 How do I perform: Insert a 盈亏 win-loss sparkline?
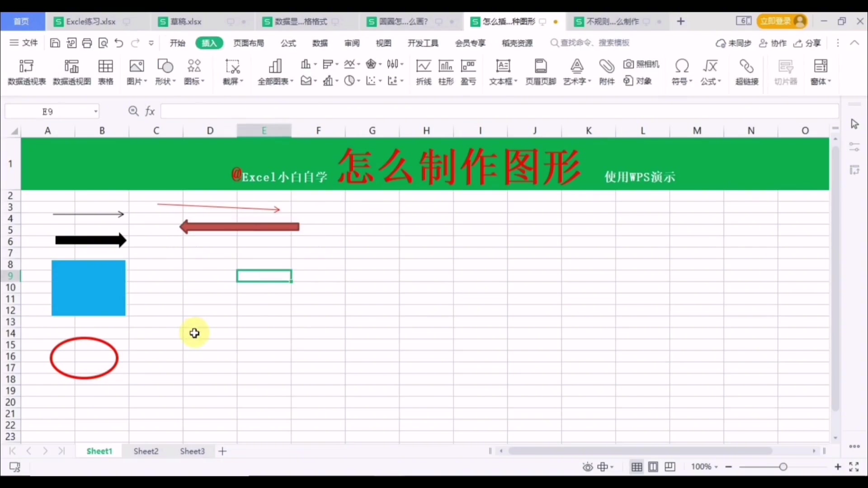(x=469, y=72)
